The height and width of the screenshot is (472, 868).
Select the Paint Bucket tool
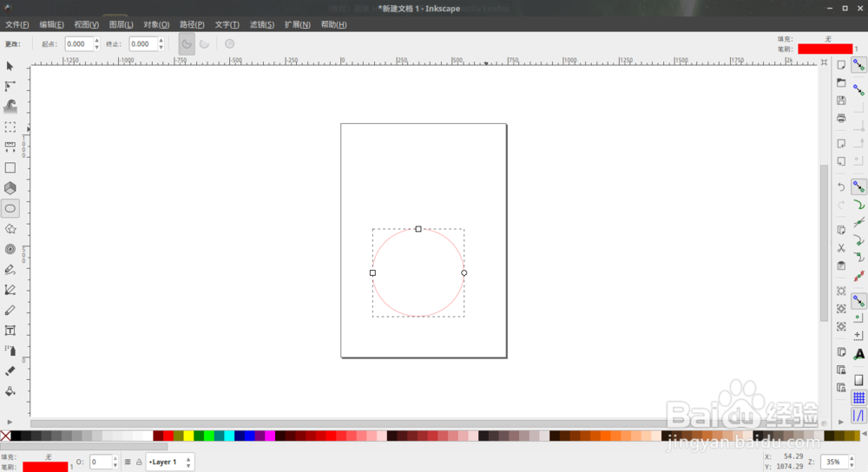[10, 392]
